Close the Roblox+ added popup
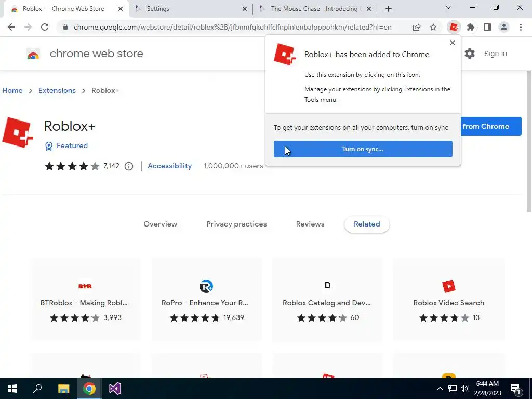Viewport: 532px width, 399px height. (453, 43)
